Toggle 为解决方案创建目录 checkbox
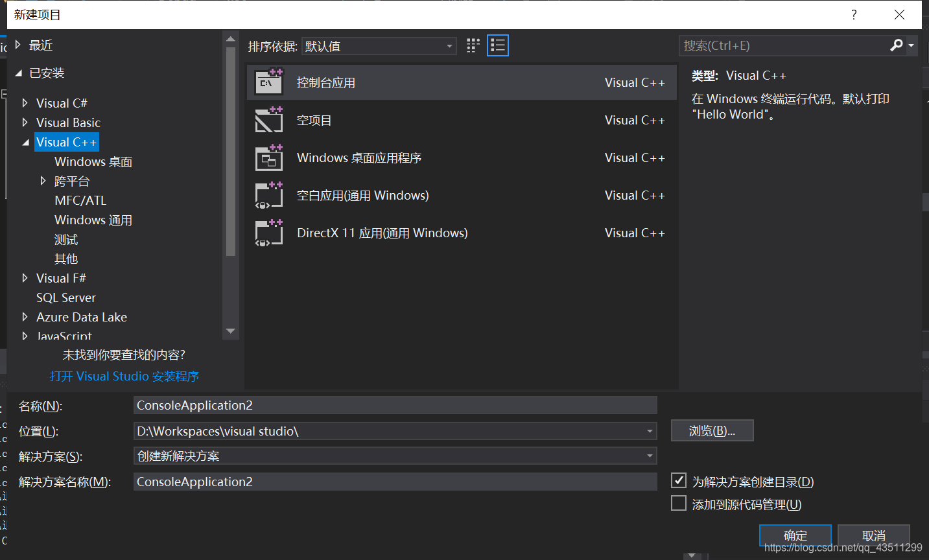The height and width of the screenshot is (560, 929). tap(679, 481)
